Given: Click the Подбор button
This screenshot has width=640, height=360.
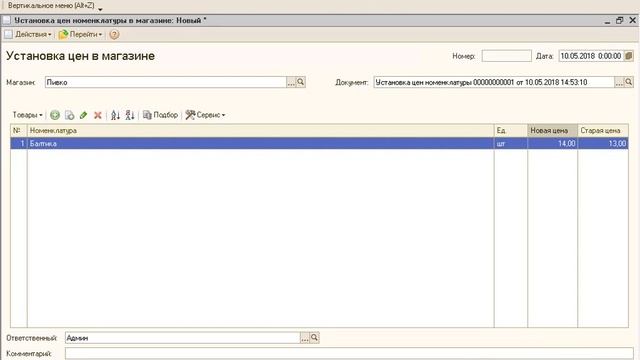Looking at the screenshot, I should pos(160,115).
